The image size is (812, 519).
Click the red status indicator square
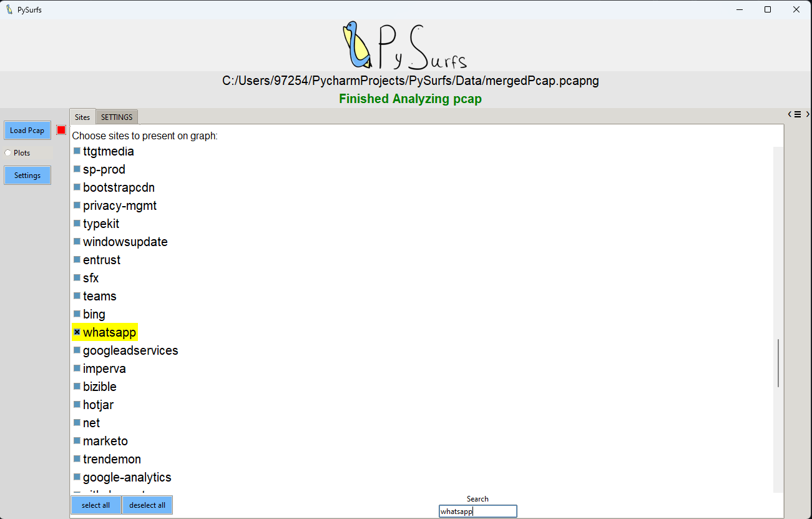click(61, 130)
